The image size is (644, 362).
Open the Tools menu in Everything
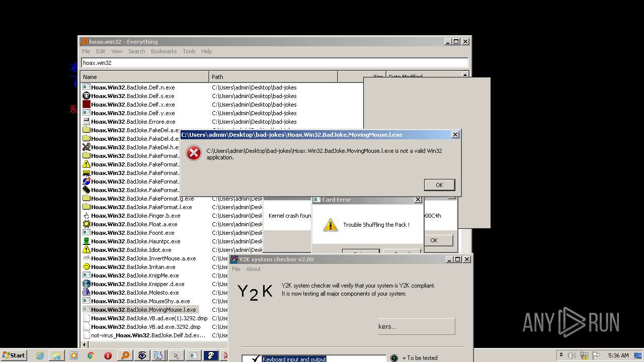click(189, 51)
